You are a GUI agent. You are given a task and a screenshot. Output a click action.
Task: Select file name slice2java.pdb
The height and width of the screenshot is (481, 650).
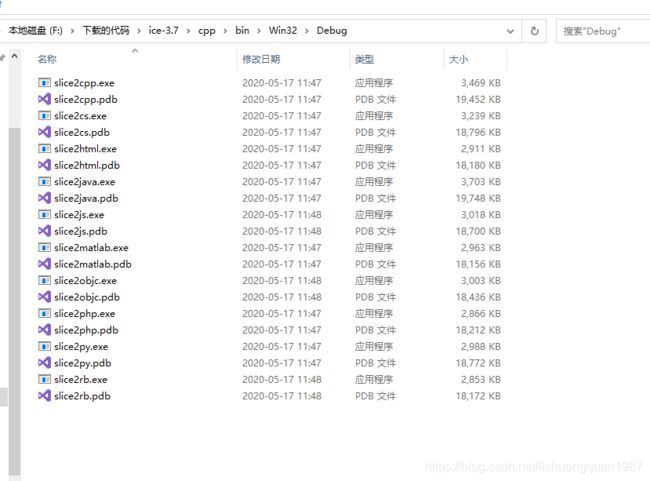[86, 198]
